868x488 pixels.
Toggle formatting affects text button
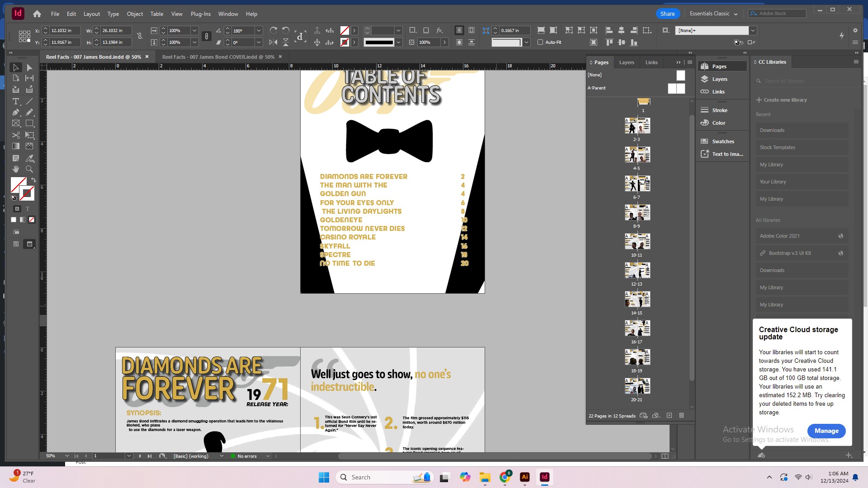[28, 209]
